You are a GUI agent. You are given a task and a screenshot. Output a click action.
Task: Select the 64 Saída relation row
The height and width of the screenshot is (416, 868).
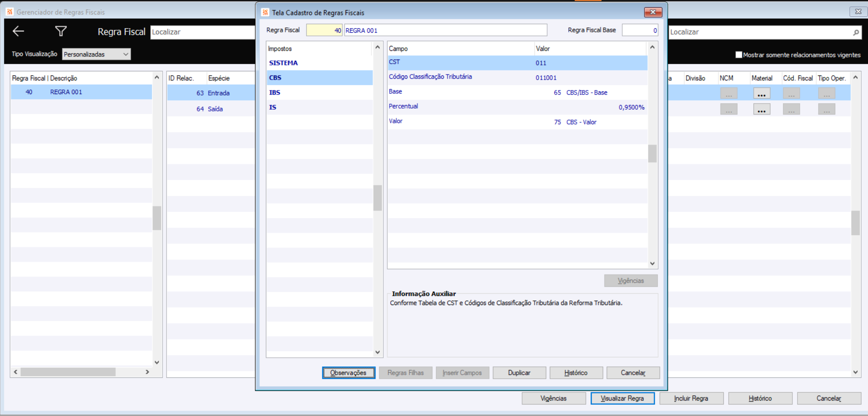point(211,109)
